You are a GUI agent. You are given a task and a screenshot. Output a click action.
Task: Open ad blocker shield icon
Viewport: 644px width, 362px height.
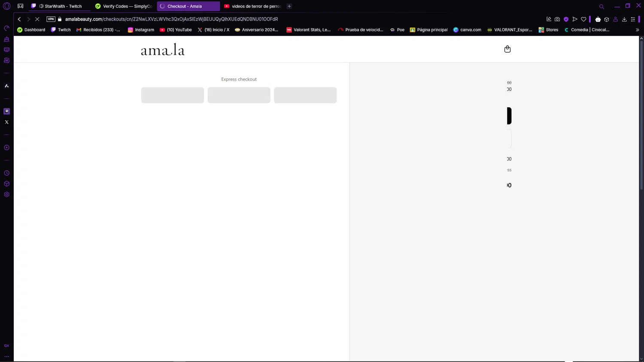coord(566,19)
